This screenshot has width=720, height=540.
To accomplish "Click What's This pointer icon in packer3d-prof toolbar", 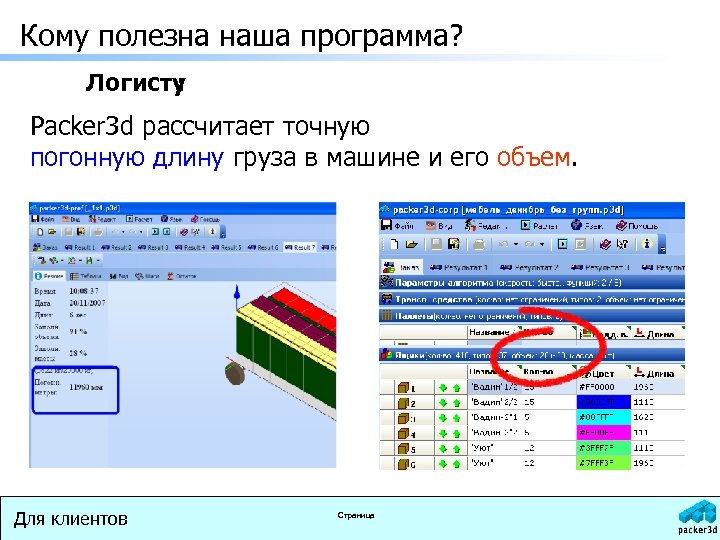I will (x=196, y=232).
